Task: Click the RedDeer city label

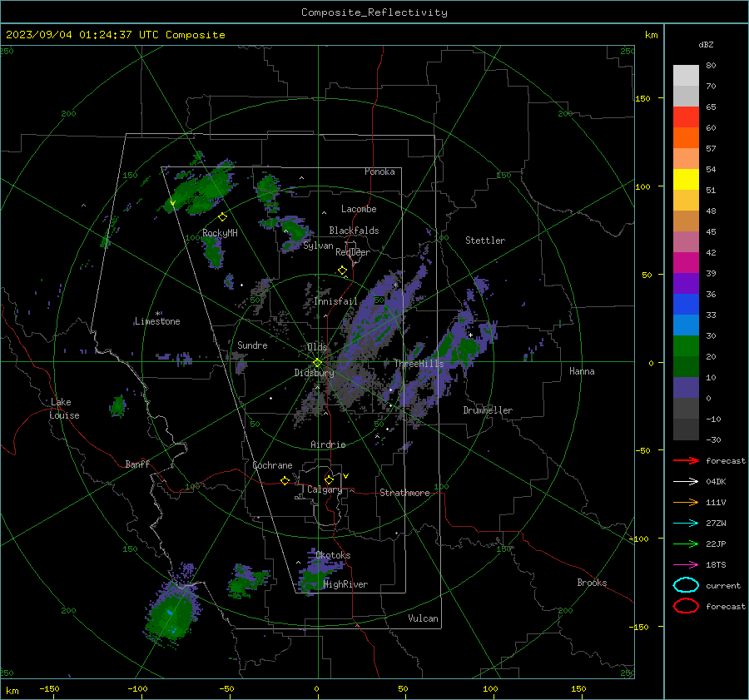Action: 353,252
